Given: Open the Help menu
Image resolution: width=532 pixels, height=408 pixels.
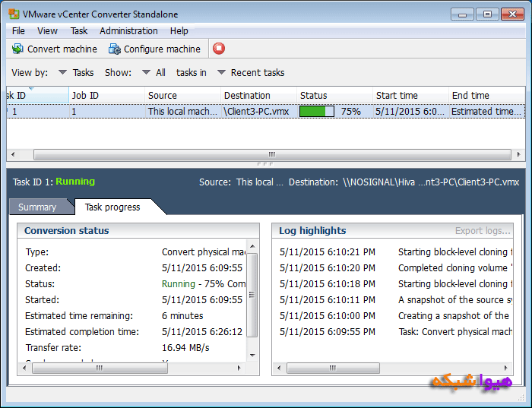Looking at the screenshot, I should pos(179,31).
